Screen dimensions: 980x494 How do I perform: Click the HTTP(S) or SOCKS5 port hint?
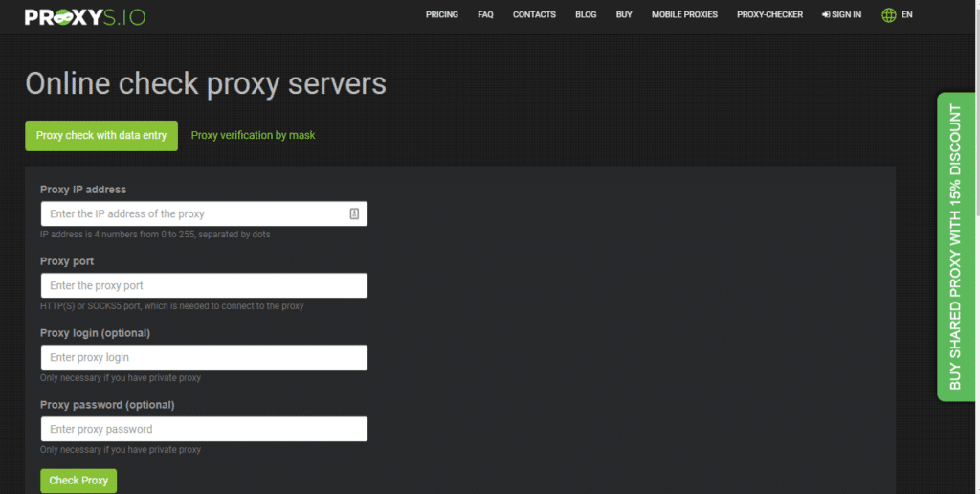172,306
